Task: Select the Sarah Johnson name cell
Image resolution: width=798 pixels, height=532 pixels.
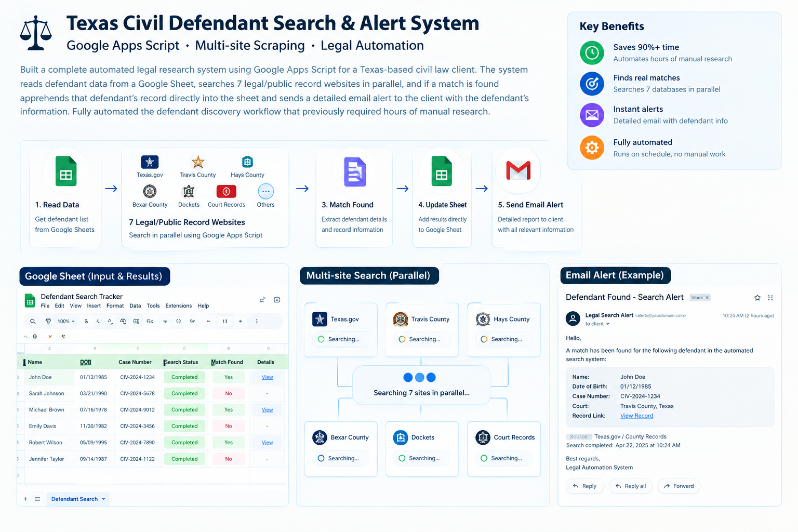Action: (x=46, y=394)
